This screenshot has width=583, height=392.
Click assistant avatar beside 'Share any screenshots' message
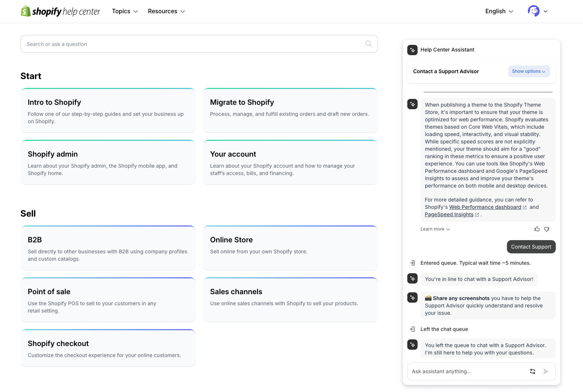(412, 297)
